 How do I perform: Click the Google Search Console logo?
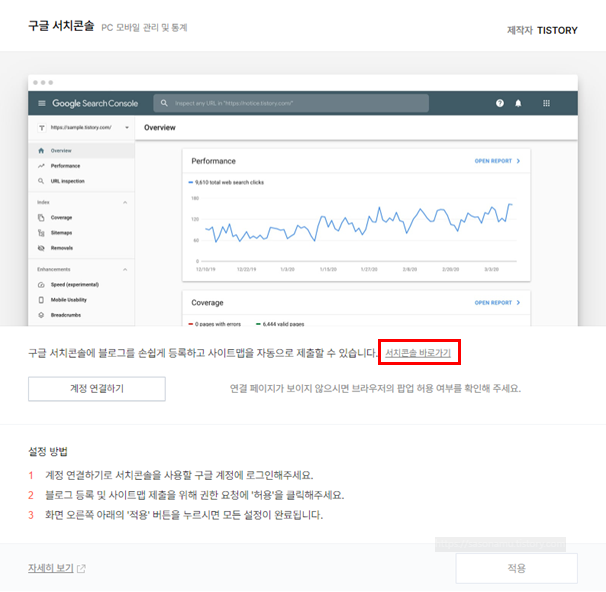[95, 103]
